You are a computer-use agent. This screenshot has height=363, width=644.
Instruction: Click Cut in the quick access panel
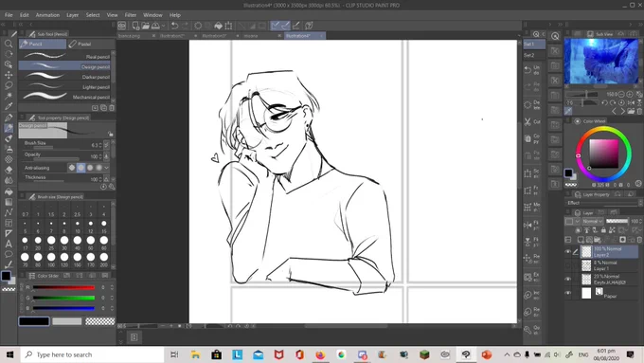pyautogui.click(x=532, y=121)
